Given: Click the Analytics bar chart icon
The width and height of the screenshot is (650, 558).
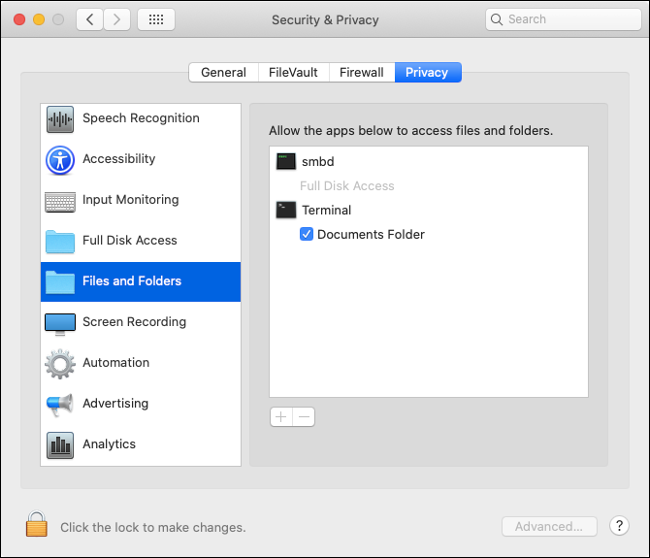Looking at the screenshot, I should tap(60, 445).
